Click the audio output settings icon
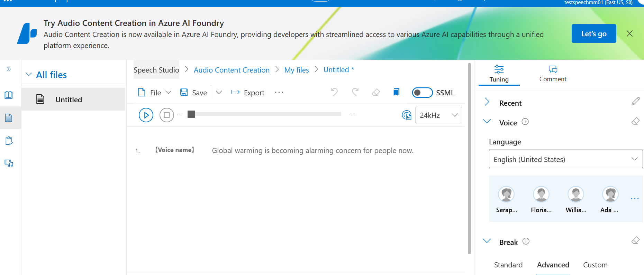644x275 pixels. point(407,115)
